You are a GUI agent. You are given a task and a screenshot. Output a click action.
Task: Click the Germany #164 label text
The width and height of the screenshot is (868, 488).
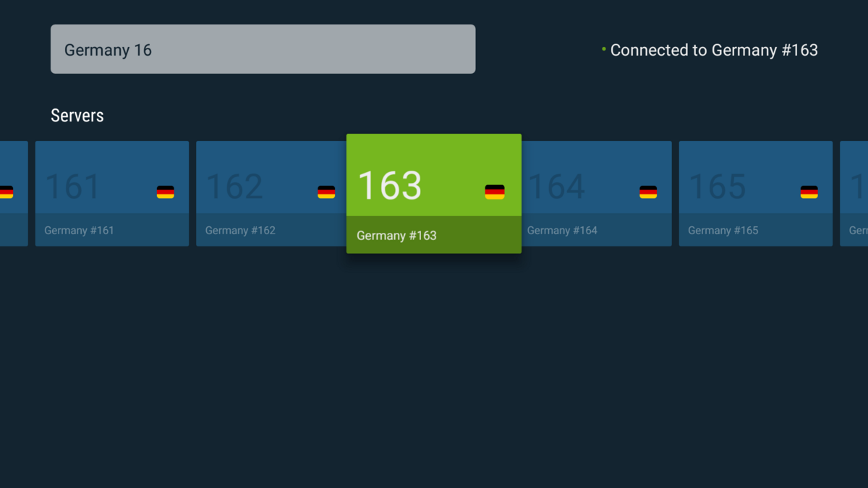pos(562,231)
